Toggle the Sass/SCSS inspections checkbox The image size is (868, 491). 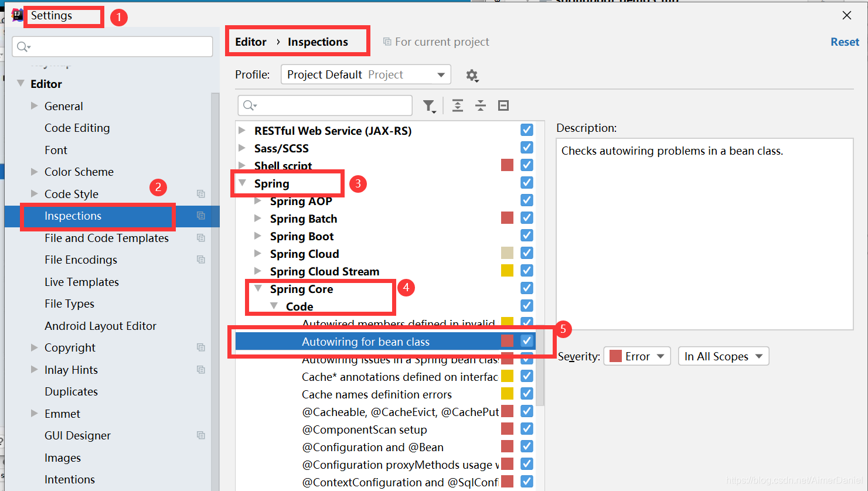(527, 148)
